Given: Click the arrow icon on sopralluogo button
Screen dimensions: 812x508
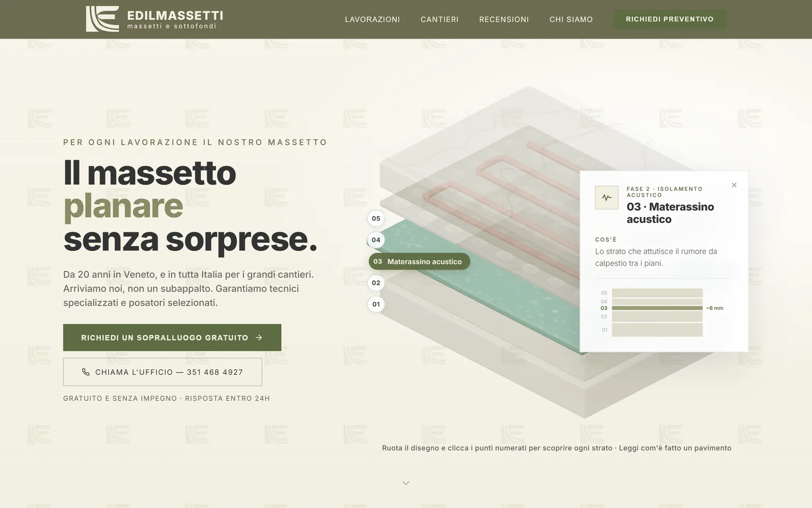Looking at the screenshot, I should (x=259, y=337).
